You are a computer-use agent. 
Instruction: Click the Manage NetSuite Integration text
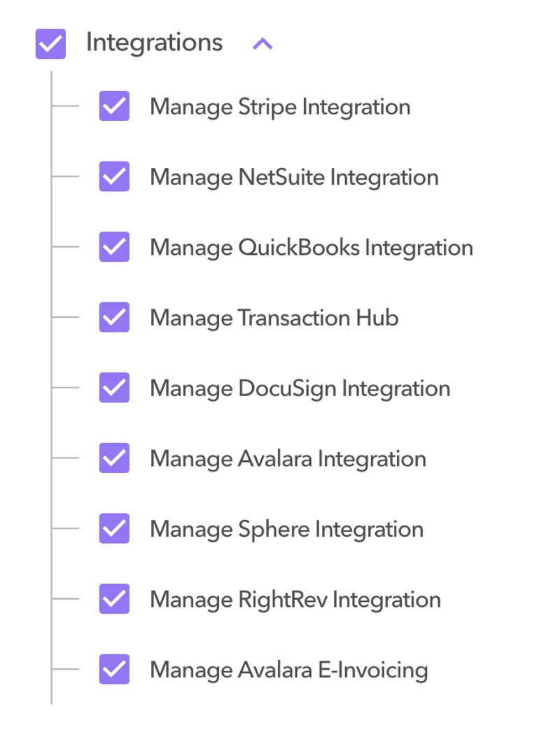point(294,177)
